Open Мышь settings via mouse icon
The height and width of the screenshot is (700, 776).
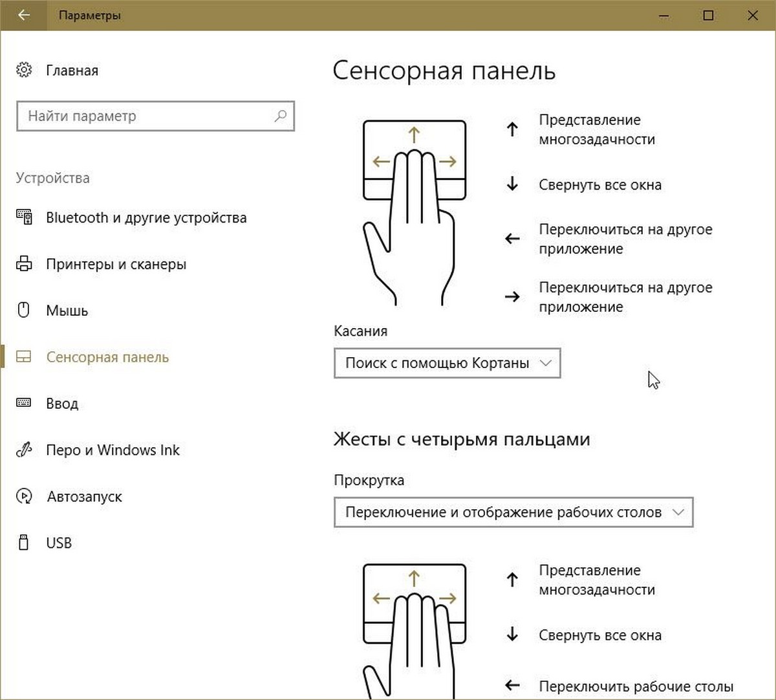click(x=24, y=311)
